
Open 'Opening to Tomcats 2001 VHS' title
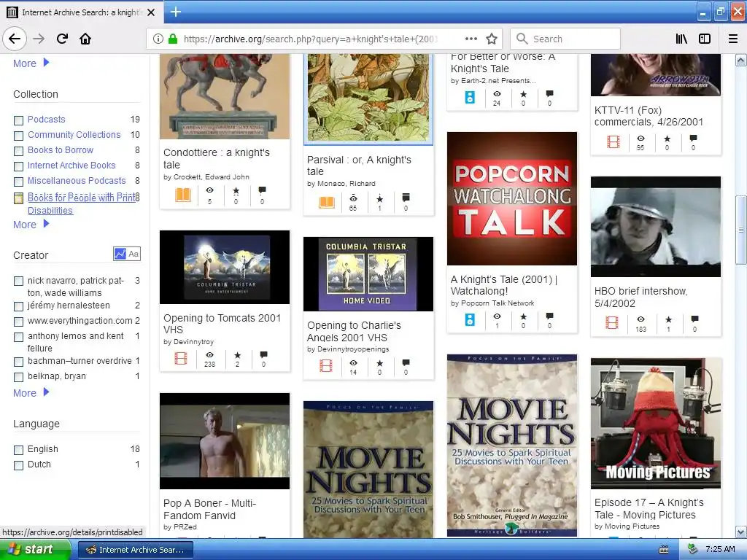point(222,324)
